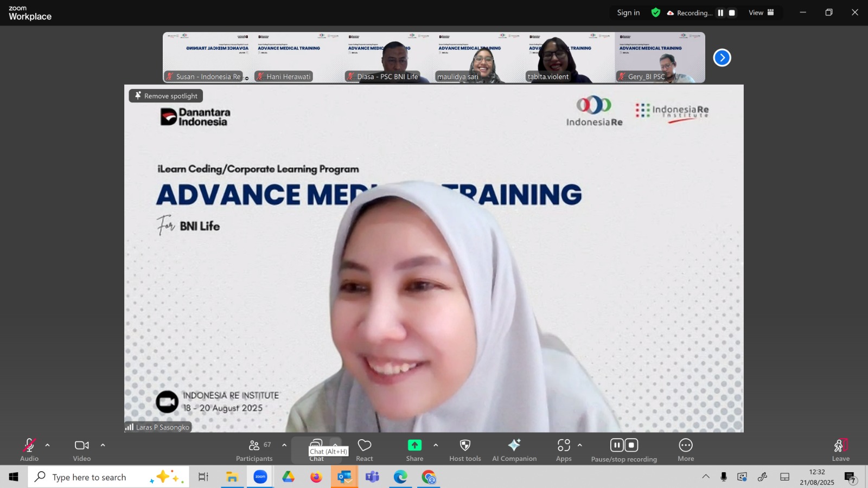The image size is (868, 488).
Task: Show next participants with blue arrow
Action: tap(722, 57)
